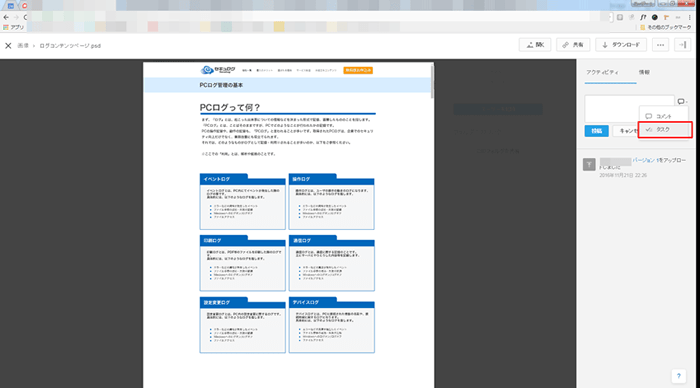Screen dimensions: 700x388
Task: Switch to the アクティビティ activity tab
Action: click(602, 72)
